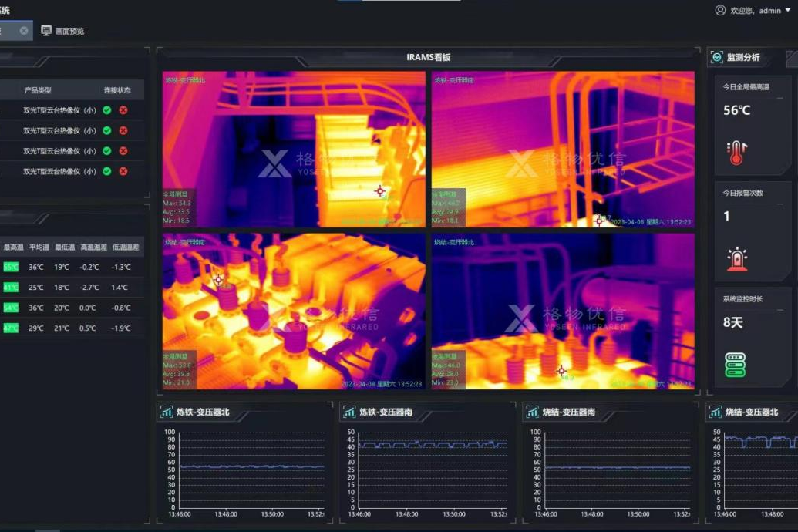Image resolution: width=798 pixels, height=532 pixels.
Task: Click green check icon on fourth device row
Action: tap(107, 171)
